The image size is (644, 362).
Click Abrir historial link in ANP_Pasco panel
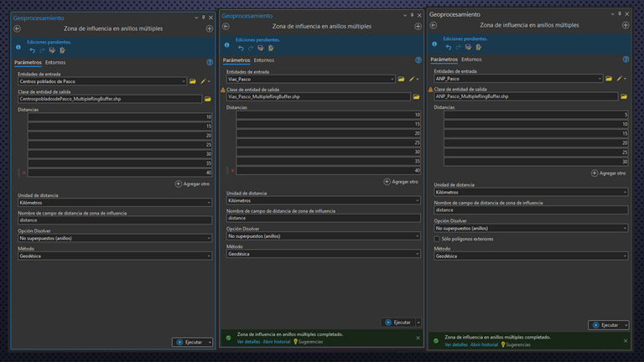click(486, 344)
